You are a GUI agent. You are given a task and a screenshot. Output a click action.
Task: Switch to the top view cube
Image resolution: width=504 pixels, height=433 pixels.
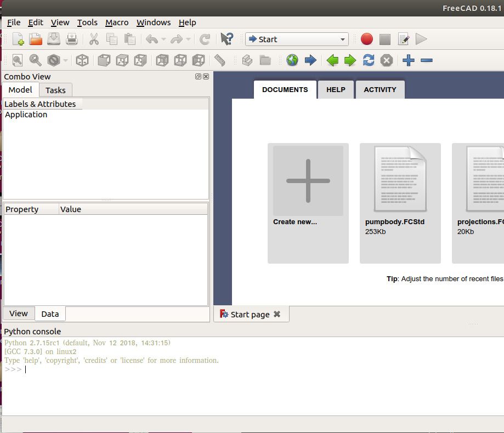[x=122, y=60]
